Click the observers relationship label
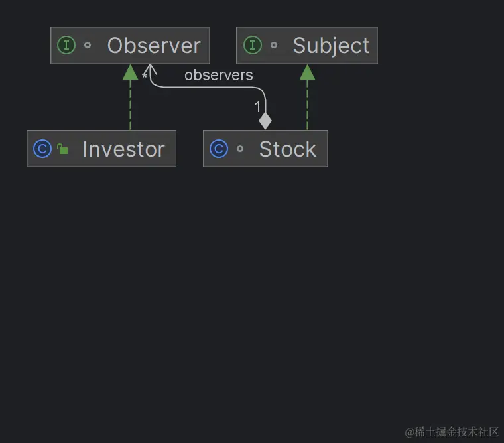The width and height of the screenshot is (504, 443). (218, 75)
